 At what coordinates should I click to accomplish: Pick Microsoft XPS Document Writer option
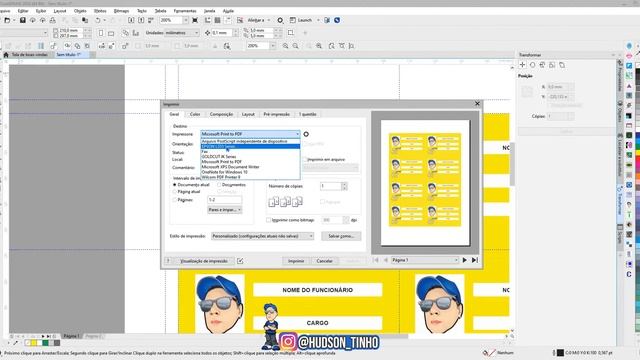click(250, 167)
